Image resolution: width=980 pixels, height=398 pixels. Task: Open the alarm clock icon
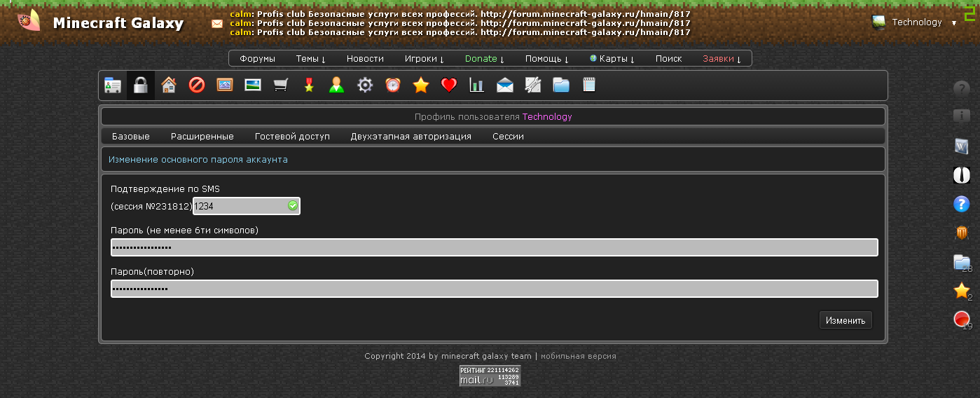point(393,85)
